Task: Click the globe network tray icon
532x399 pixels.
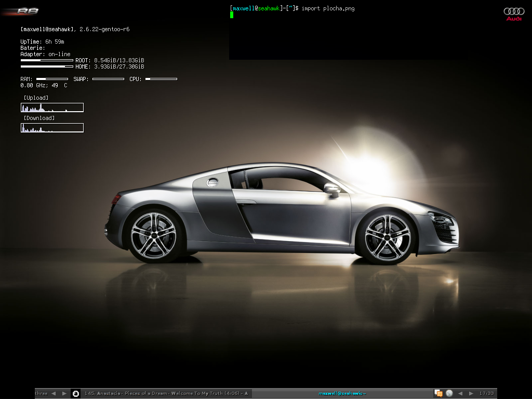Action: (449, 393)
